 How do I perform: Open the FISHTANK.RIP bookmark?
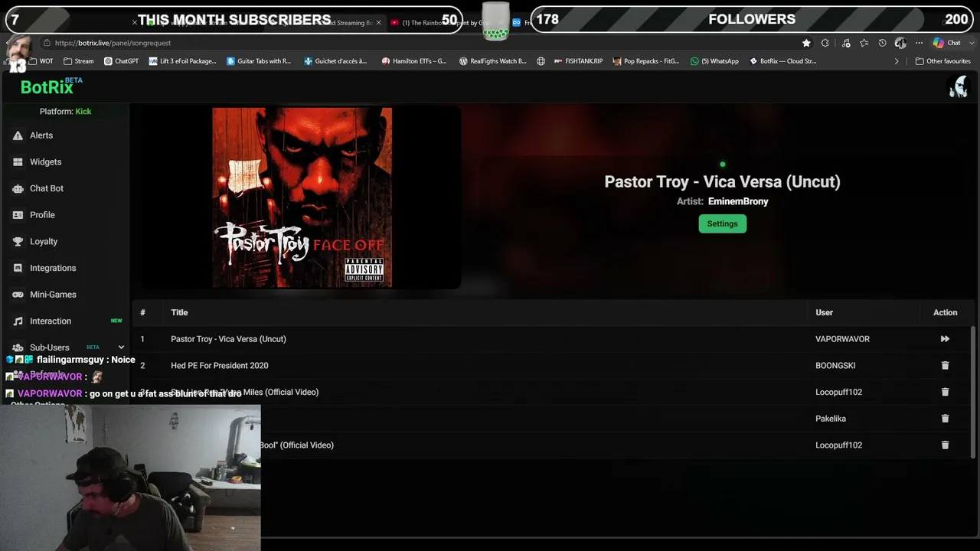[578, 61]
